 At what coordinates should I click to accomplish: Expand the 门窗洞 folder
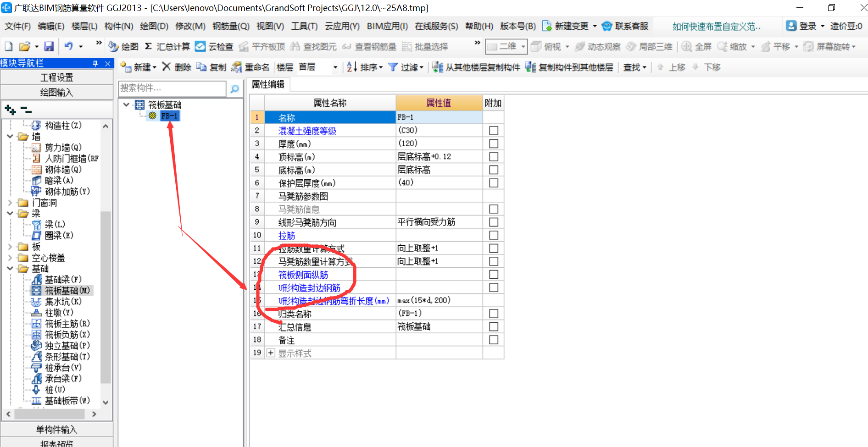(10, 202)
